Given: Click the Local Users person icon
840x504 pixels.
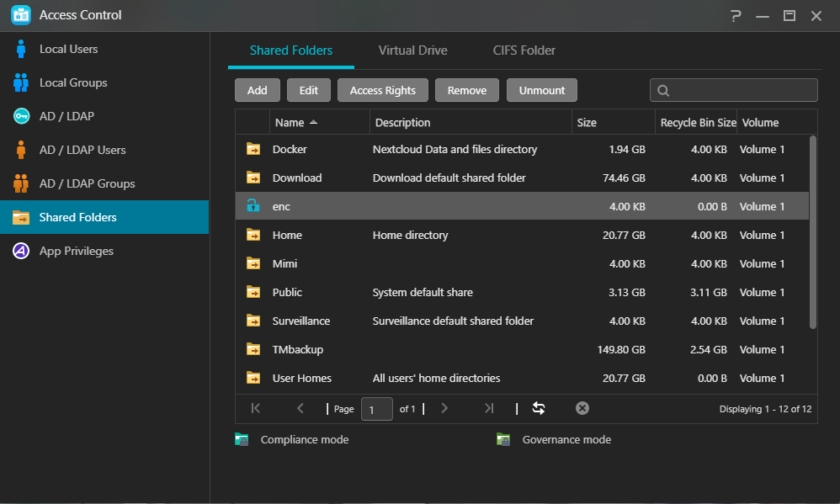Looking at the screenshot, I should pos(21,49).
